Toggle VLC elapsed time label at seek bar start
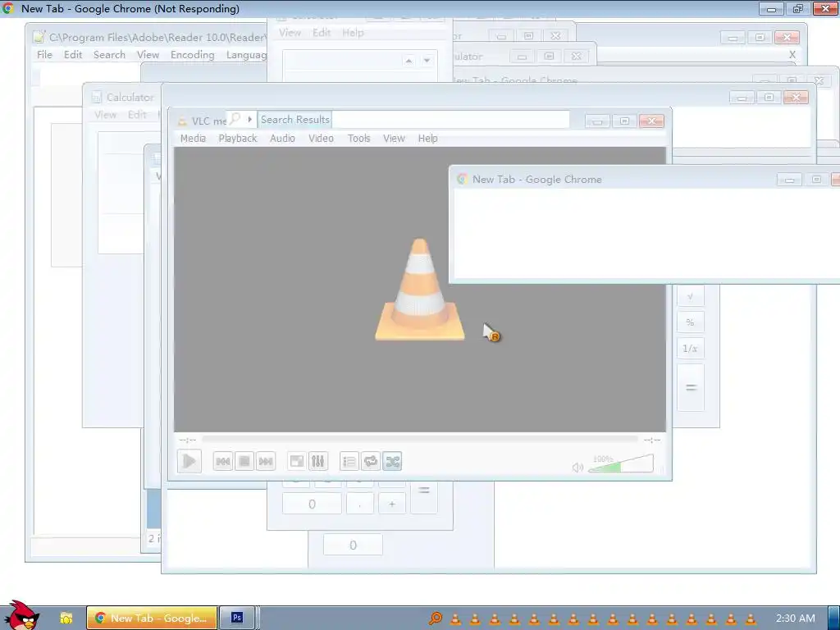Screen dimensions: 840x630 [x=188, y=440]
